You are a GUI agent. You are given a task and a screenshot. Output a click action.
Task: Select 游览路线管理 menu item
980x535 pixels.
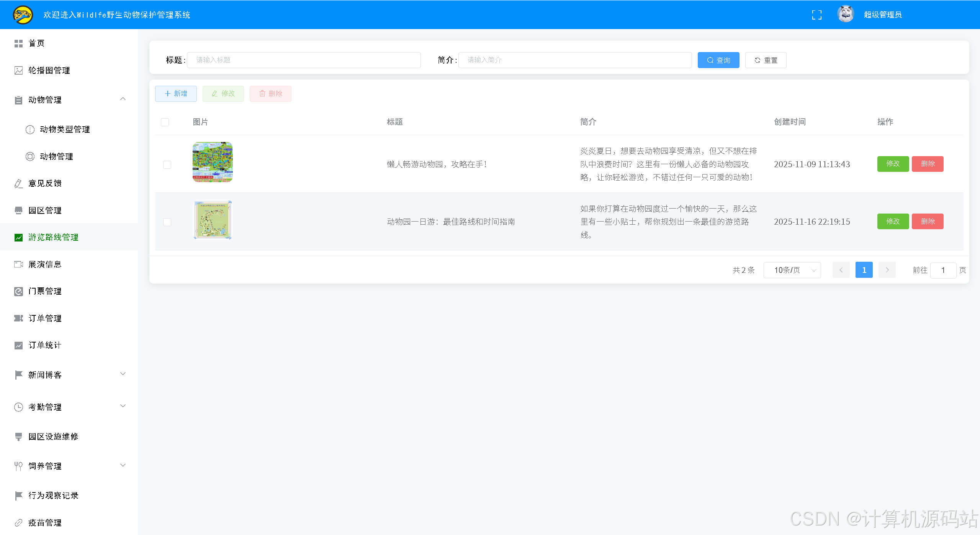pos(69,237)
